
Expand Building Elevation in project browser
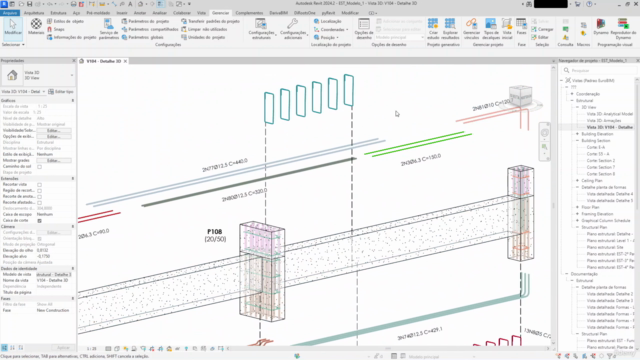coord(578,134)
